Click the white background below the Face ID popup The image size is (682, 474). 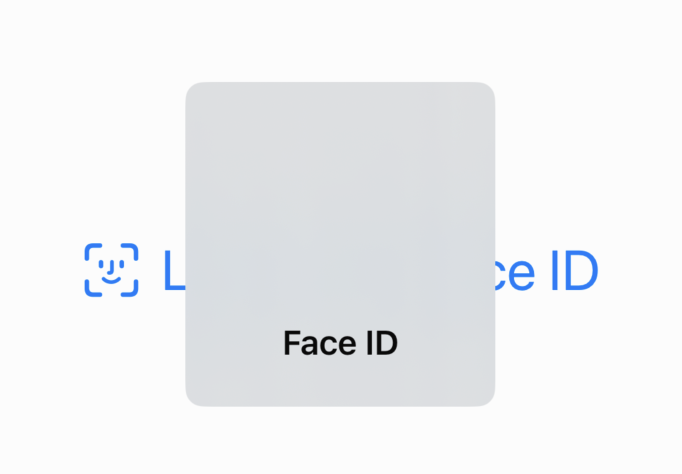pos(340,442)
